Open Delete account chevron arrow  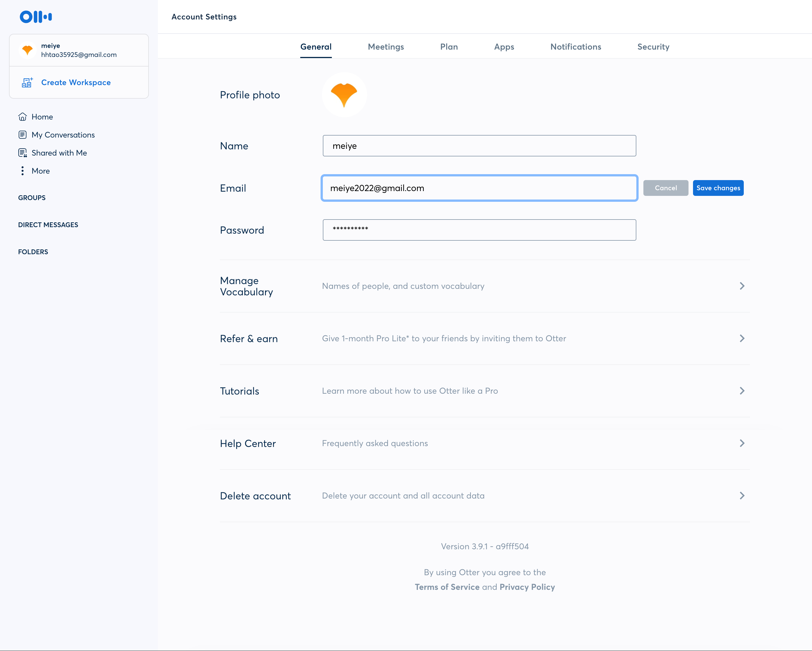(x=742, y=495)
